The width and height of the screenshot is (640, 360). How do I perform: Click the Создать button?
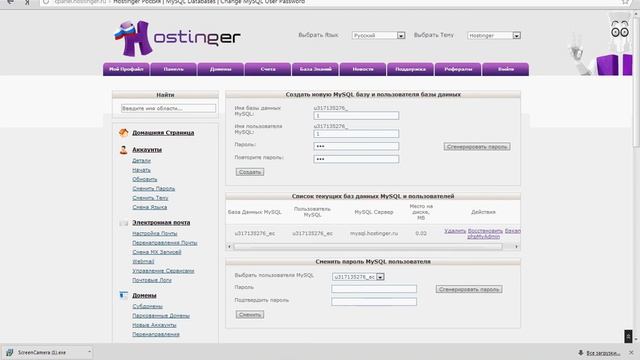(x=250, y=172)
